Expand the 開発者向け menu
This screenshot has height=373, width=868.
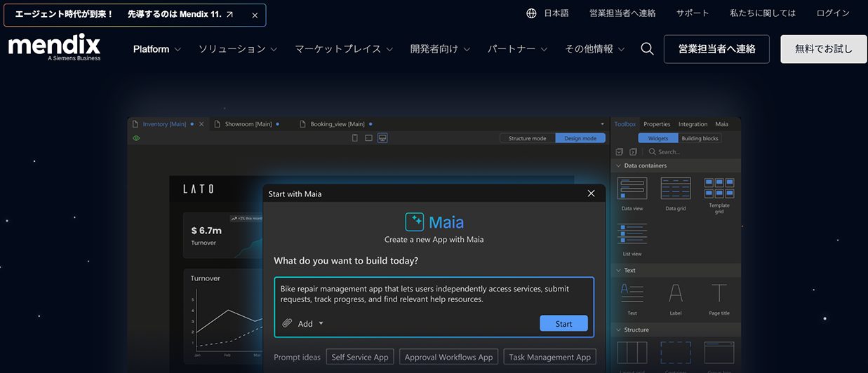[441, 49]
